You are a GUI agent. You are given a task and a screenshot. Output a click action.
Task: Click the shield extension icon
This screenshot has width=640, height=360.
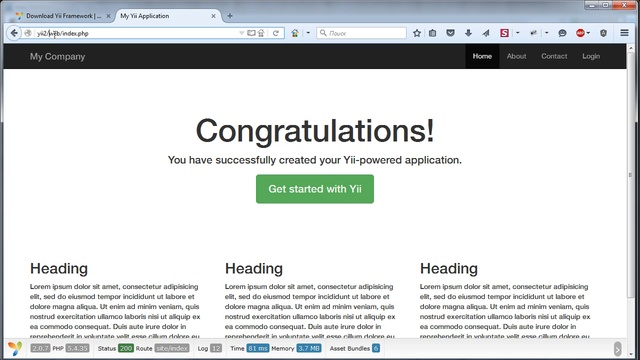click(x=604, y=33)
